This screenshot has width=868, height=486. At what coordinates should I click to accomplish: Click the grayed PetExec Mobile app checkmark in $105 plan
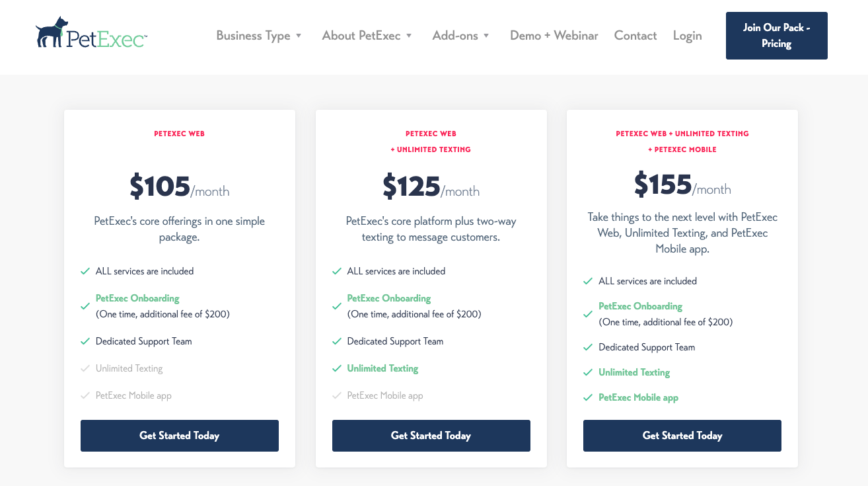[85, 395]
